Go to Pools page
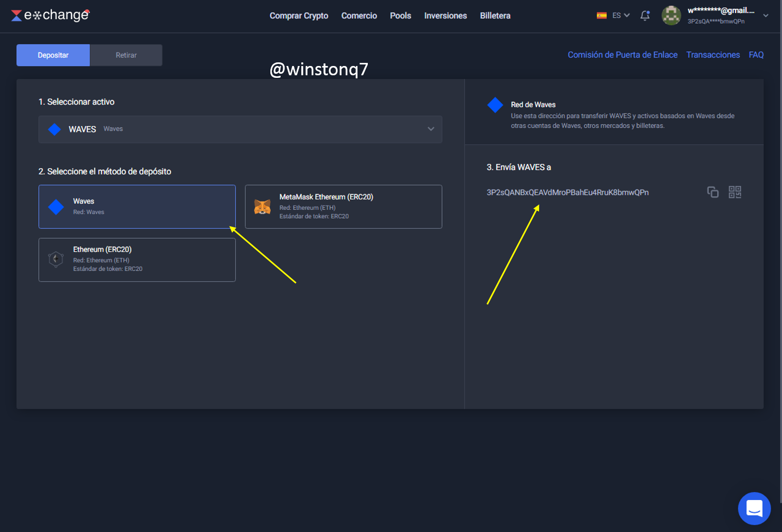782x532 pixels. click(401, 15)
